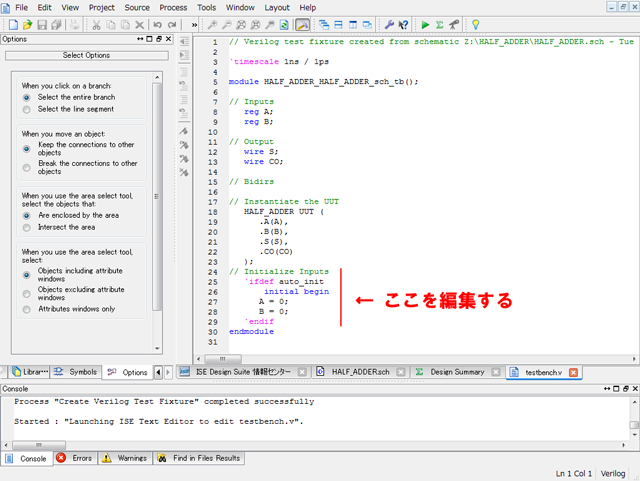Run process with green play icon
Screen dimensions: 640x481
(425, 25)
